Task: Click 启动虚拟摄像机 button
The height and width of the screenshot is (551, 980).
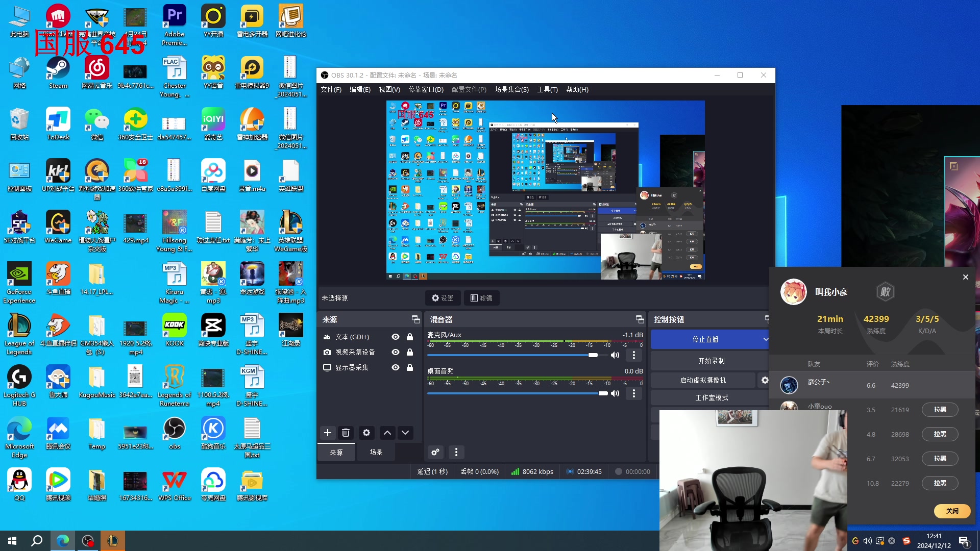Action: pos(703,380)
